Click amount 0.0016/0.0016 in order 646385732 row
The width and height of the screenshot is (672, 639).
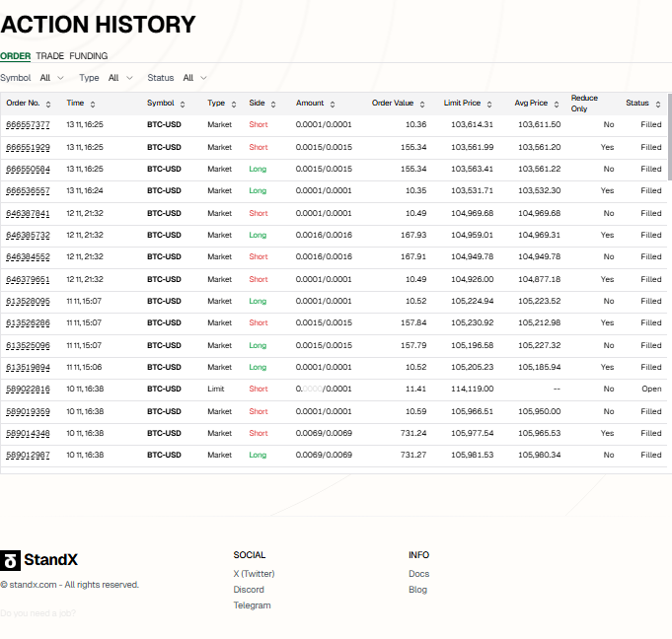[324, 235]
